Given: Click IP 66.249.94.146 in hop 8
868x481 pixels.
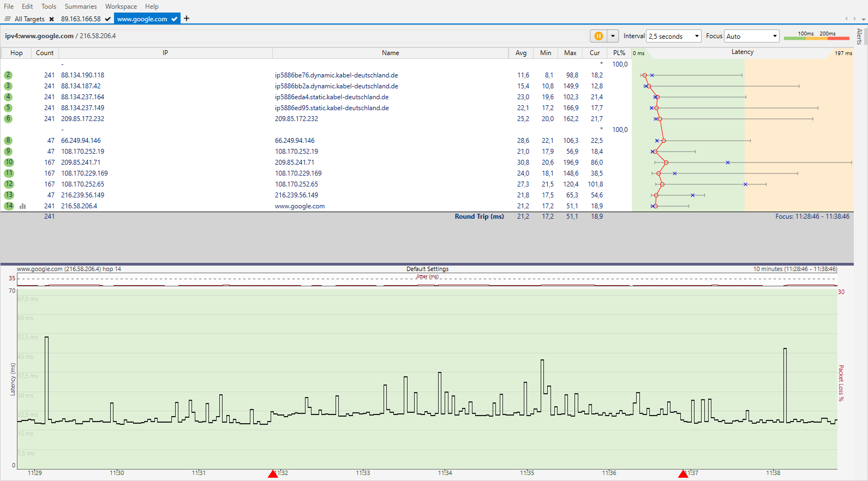Looking at the screenshot, I should click(x=81, y=141).
